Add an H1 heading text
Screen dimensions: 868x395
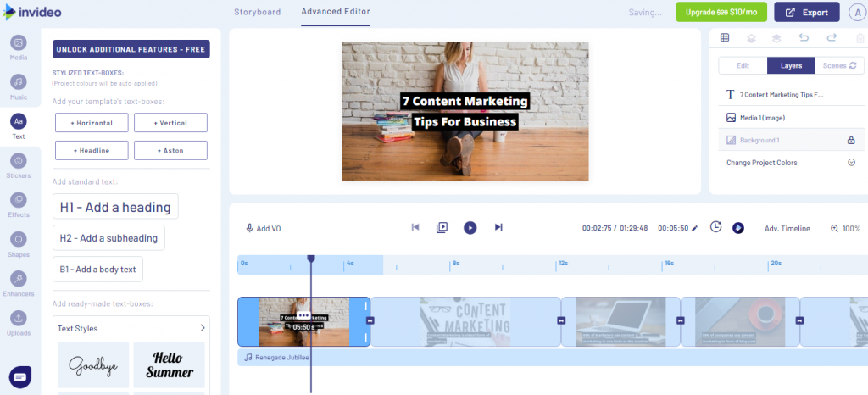115,207
